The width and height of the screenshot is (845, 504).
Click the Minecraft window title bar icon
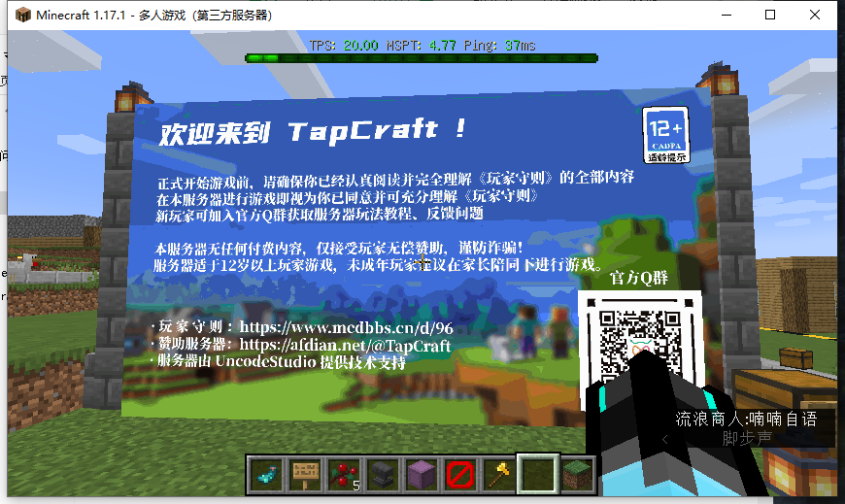(19, 16)
